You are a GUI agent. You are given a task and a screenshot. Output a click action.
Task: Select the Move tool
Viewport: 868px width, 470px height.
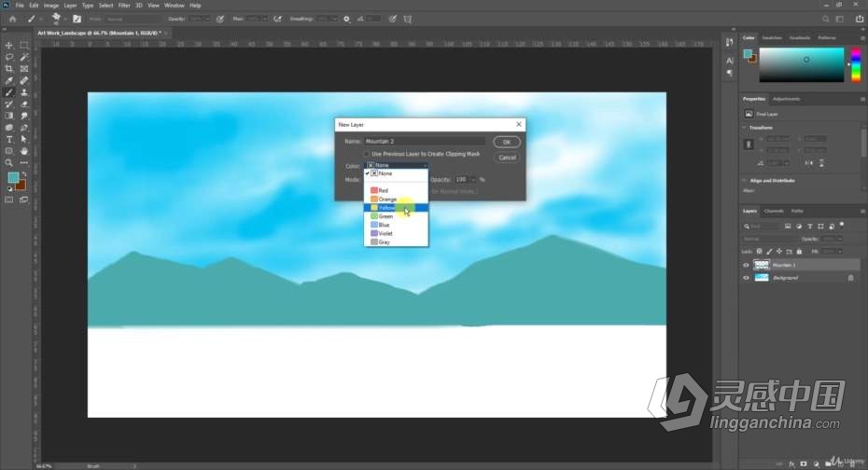[x=8, y=45]
